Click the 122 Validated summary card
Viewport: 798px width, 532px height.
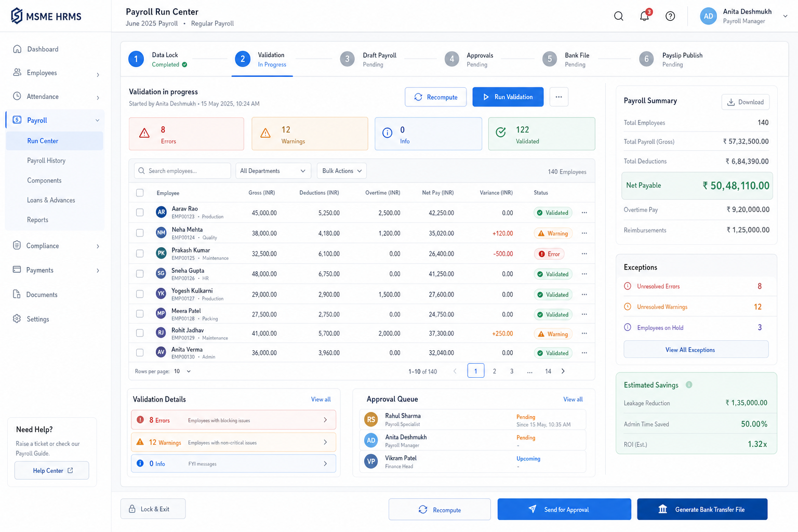point(542,134)
